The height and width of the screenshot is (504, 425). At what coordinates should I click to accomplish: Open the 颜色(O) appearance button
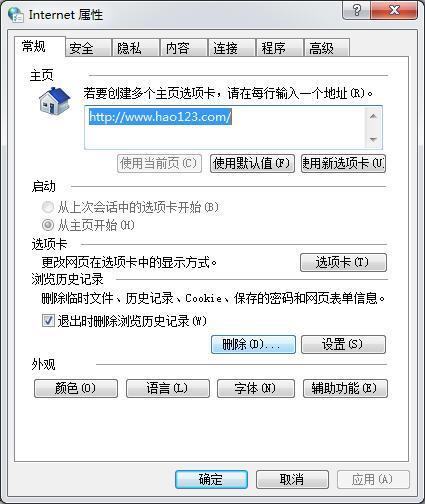tap(76, 388)
